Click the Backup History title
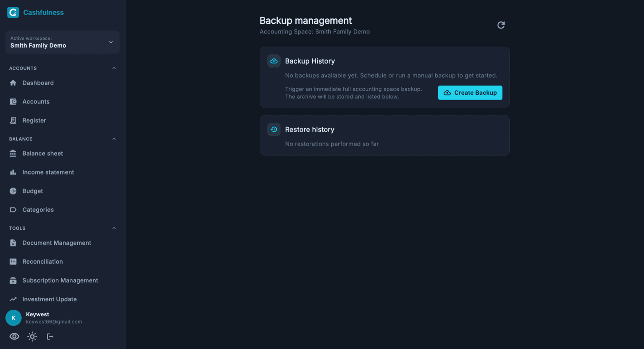644x349 pixels. coord(310,61)
